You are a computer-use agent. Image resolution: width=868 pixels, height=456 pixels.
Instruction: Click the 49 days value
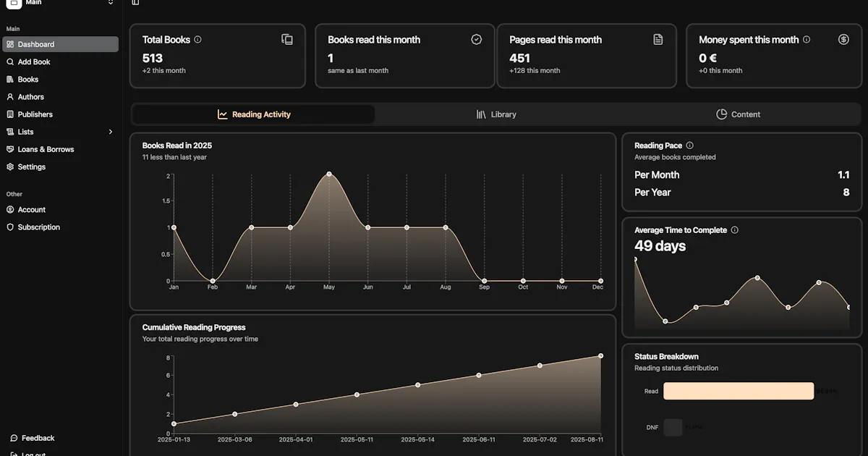click(660, 246)
